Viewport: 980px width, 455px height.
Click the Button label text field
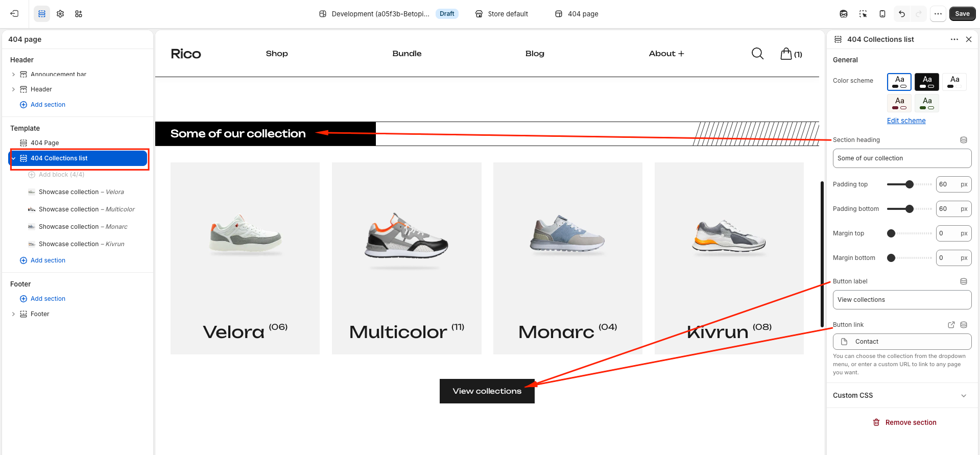pos(902,300)
